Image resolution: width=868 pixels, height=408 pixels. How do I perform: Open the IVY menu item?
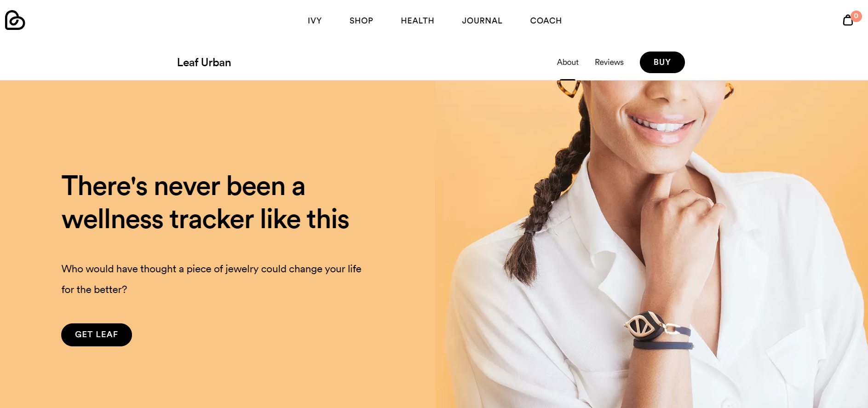tap(315, 21)
